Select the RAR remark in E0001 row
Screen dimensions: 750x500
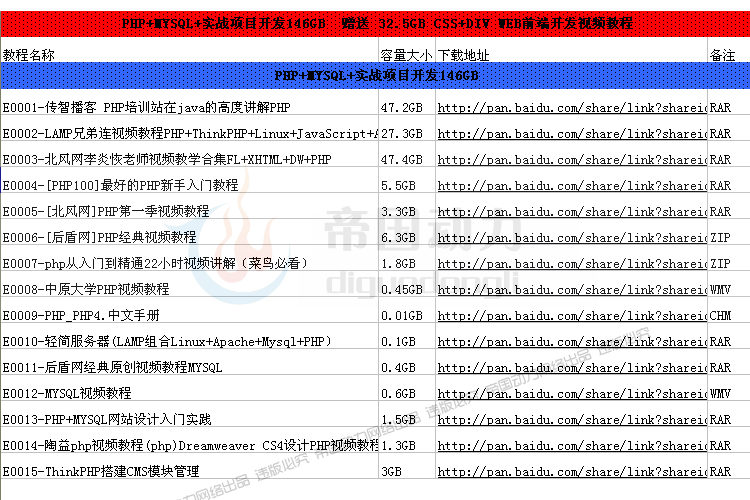(x=729, y=102)
